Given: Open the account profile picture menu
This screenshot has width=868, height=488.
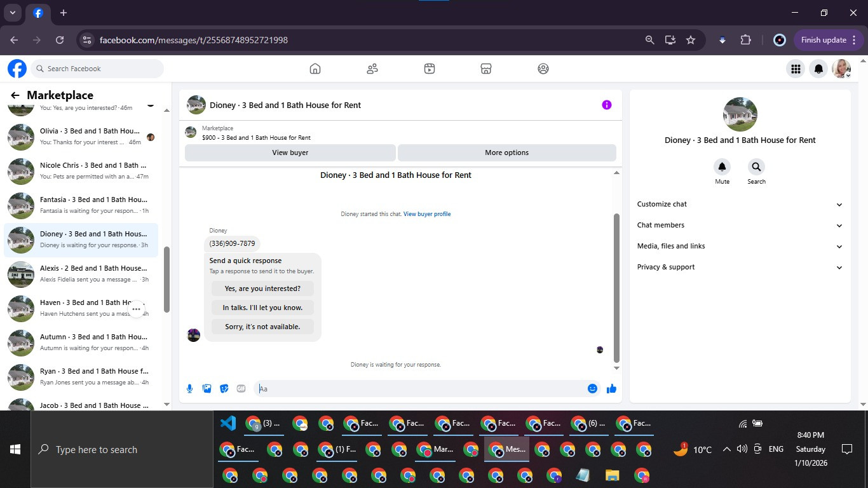Looking at the screenshot, I should pos(842,69).
